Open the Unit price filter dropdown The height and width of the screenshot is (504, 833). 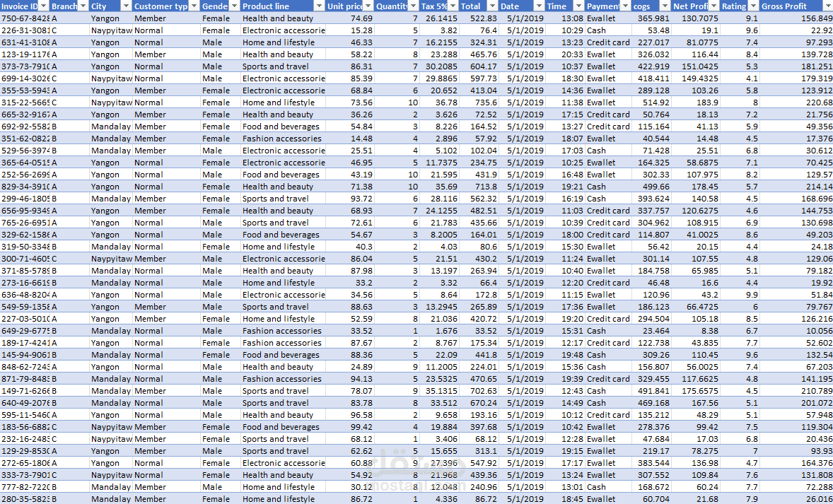(368, 6)
